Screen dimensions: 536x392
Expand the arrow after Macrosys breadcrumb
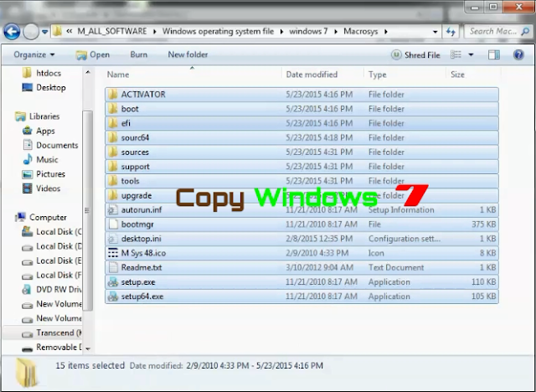coord(385,32)
